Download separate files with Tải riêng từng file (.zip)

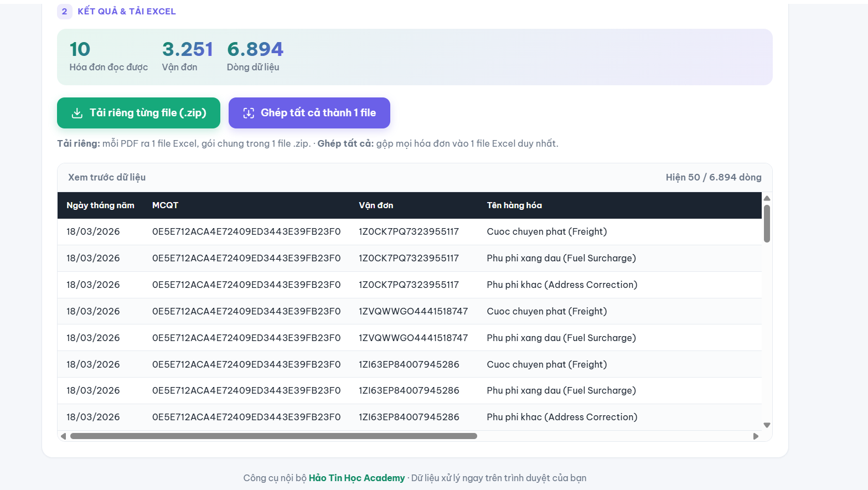tap(138, 113)
